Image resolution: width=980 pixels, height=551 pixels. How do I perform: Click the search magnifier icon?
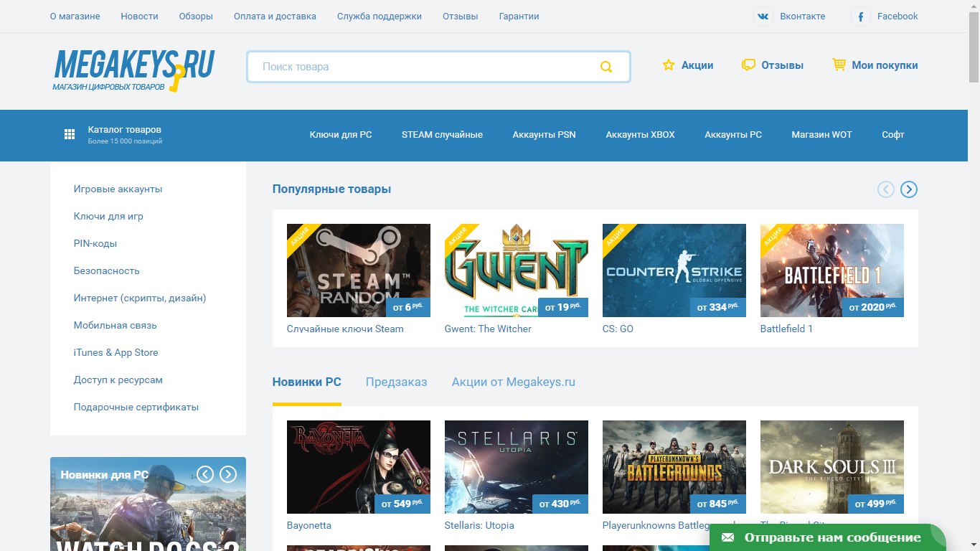[x=606, y=67]
